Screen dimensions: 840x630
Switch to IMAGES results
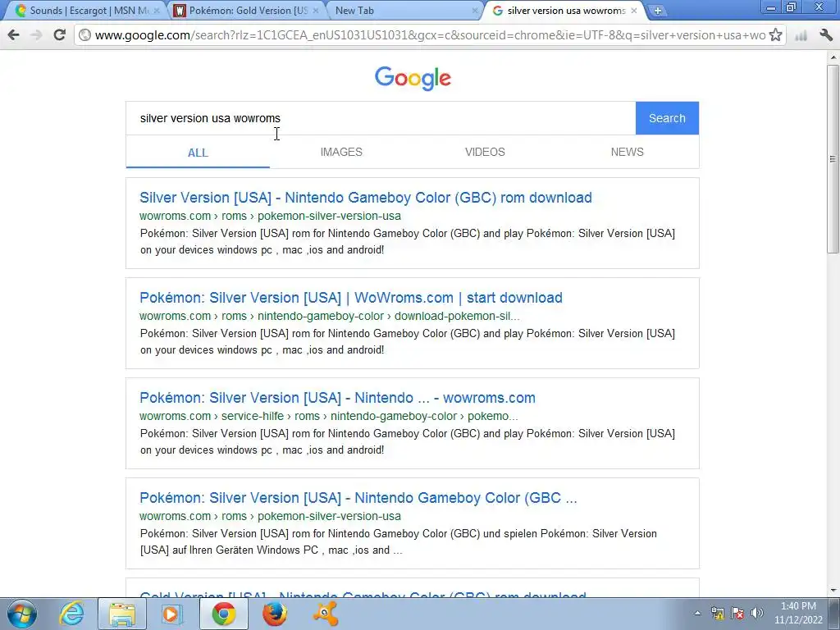click(341, 152)
